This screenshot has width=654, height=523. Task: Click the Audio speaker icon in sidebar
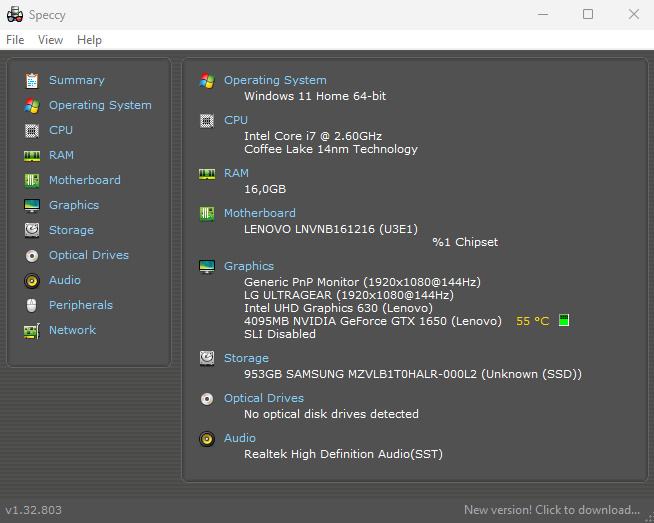tap(31, 280)
